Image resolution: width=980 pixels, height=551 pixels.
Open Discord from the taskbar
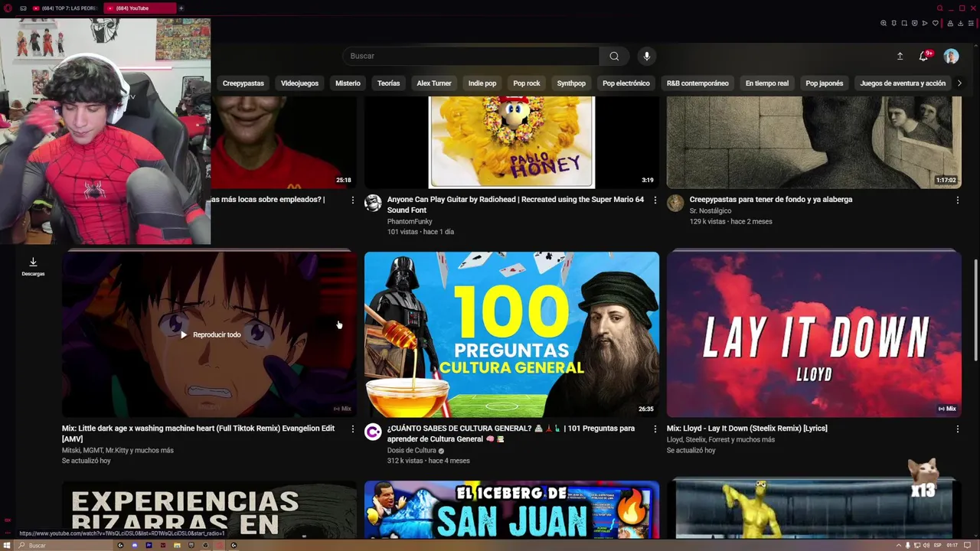click(x=135, y=546)
